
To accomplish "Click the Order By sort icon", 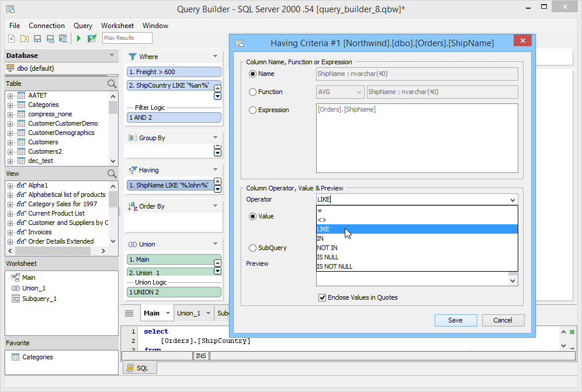I will [x=133, y=206].
